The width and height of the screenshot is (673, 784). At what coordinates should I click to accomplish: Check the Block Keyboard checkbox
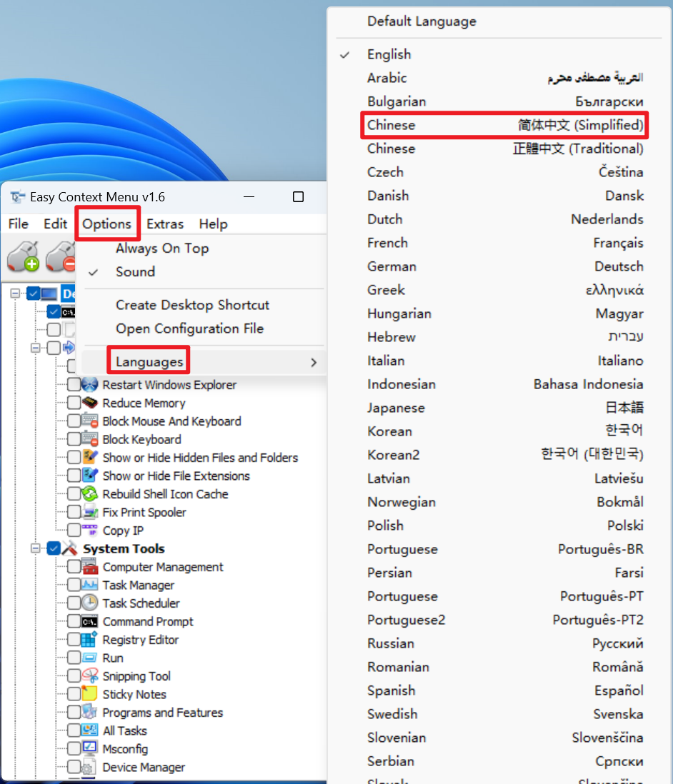74,439
